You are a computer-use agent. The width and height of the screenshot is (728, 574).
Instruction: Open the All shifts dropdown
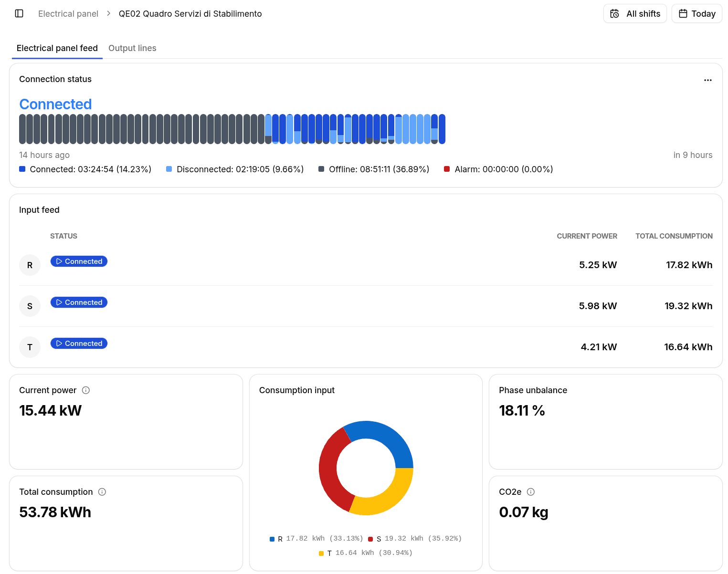coord(635,13)
